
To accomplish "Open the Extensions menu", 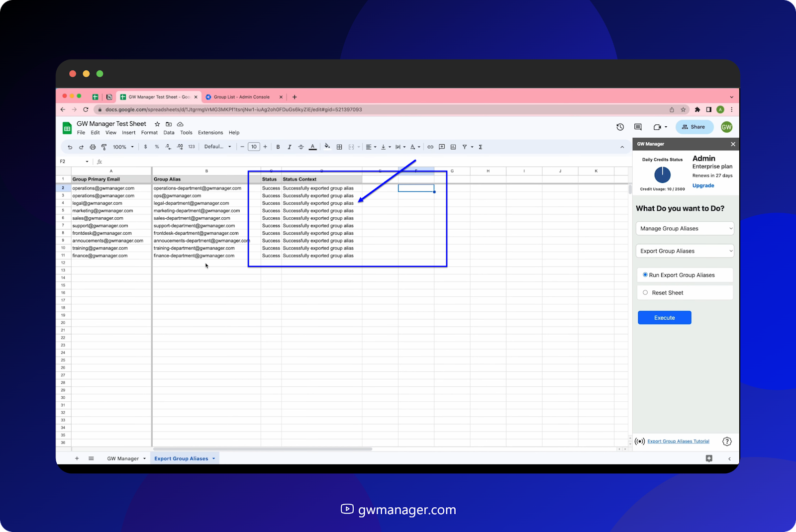I will [x=210, y=133].
